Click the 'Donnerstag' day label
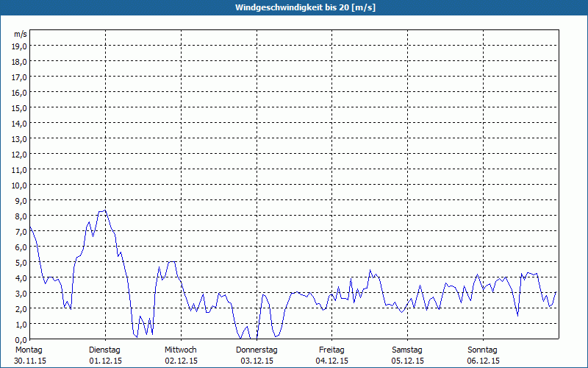Image resolution: width=588 pixels, height=368 pixels. coord(257,350)
